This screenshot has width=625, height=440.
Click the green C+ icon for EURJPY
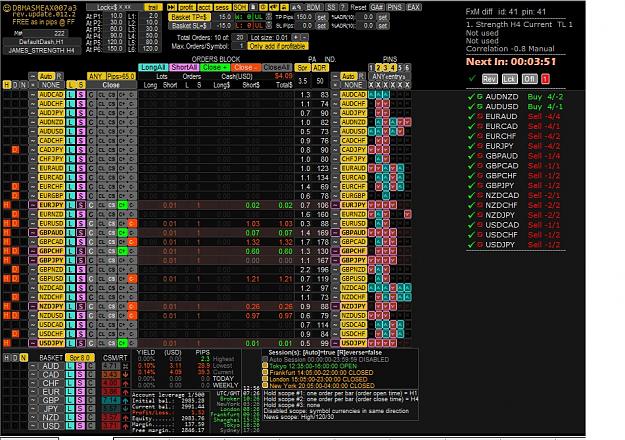tap(122, 205)
